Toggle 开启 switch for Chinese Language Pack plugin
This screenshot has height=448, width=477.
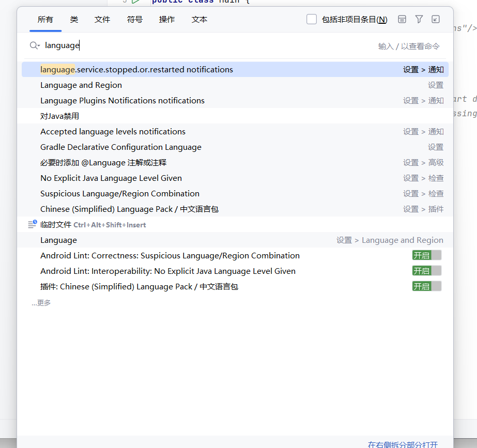point(426,286)
